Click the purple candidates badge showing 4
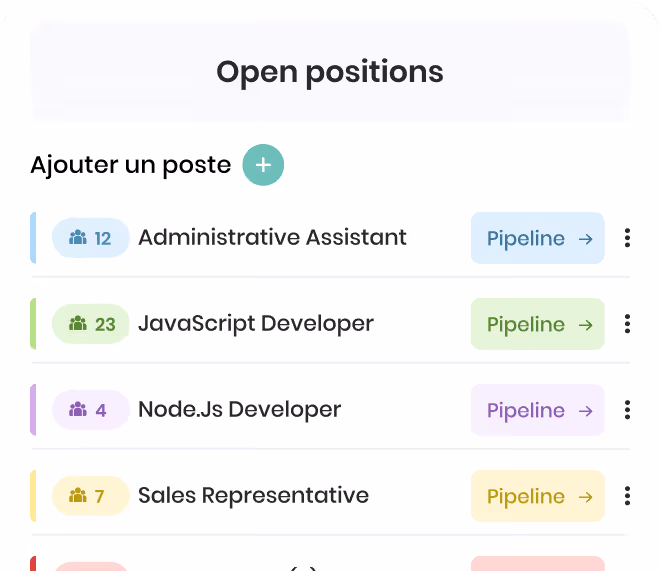This screenshot has height=571, width=660. pyautogui.click(x=90, y=410)
